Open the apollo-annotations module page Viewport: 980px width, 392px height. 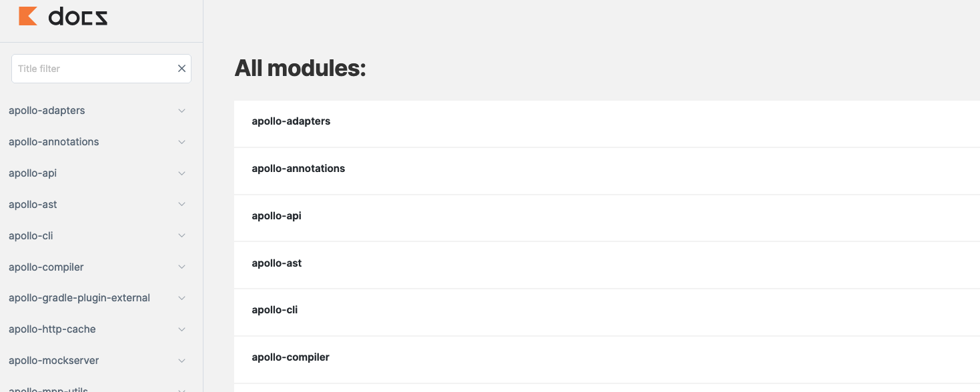click(298, 168)
